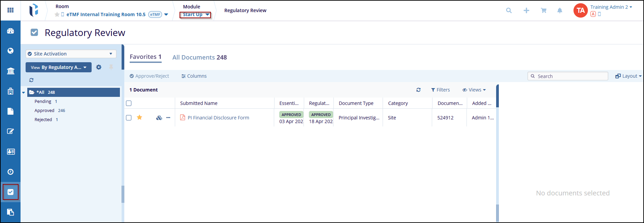644x223 pixels.
Task: Click the yellow favorite star on document row
Action: click(x=139, y=117)
